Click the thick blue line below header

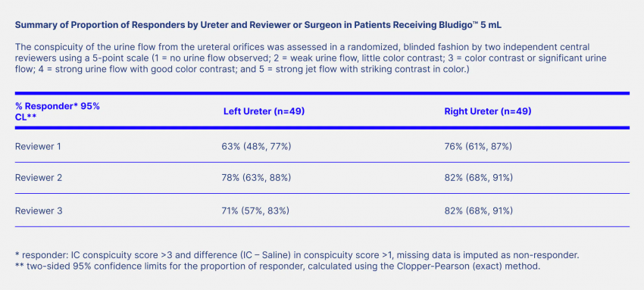[x=322, y=127]
